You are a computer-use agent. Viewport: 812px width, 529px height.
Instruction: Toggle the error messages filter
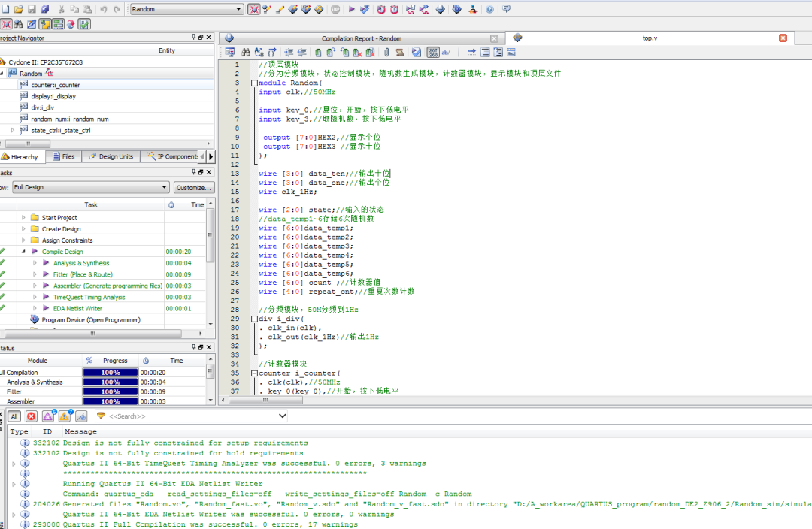[32, 416]
